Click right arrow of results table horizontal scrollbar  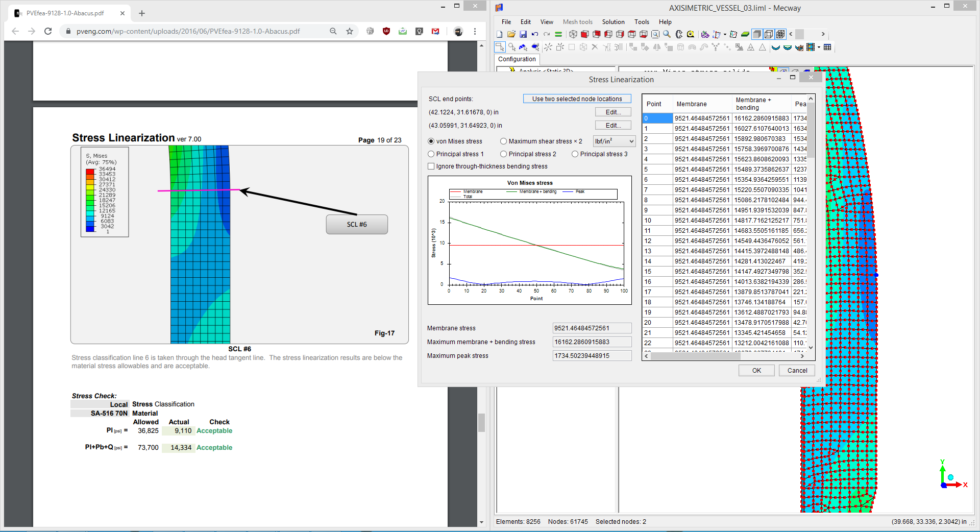[x=802, y=356]
